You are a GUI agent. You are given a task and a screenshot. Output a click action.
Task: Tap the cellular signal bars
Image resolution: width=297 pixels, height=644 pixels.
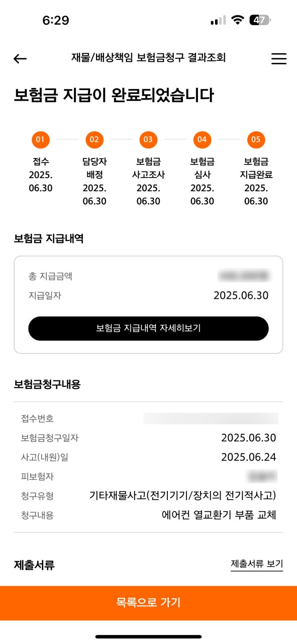(x=218, y=21)
